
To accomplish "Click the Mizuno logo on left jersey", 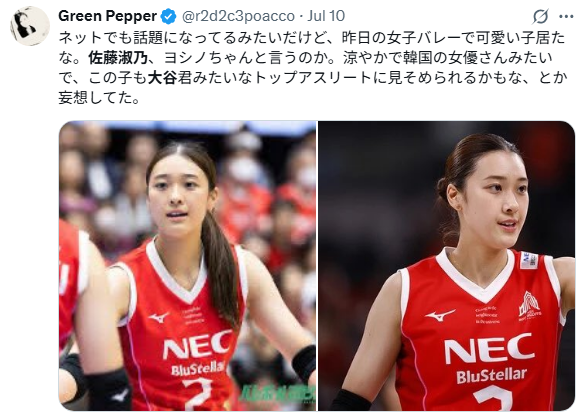I will click(159, 317).
